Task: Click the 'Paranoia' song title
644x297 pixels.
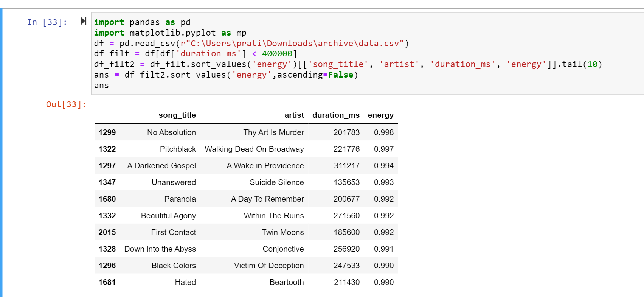Action: click(180, 199)
